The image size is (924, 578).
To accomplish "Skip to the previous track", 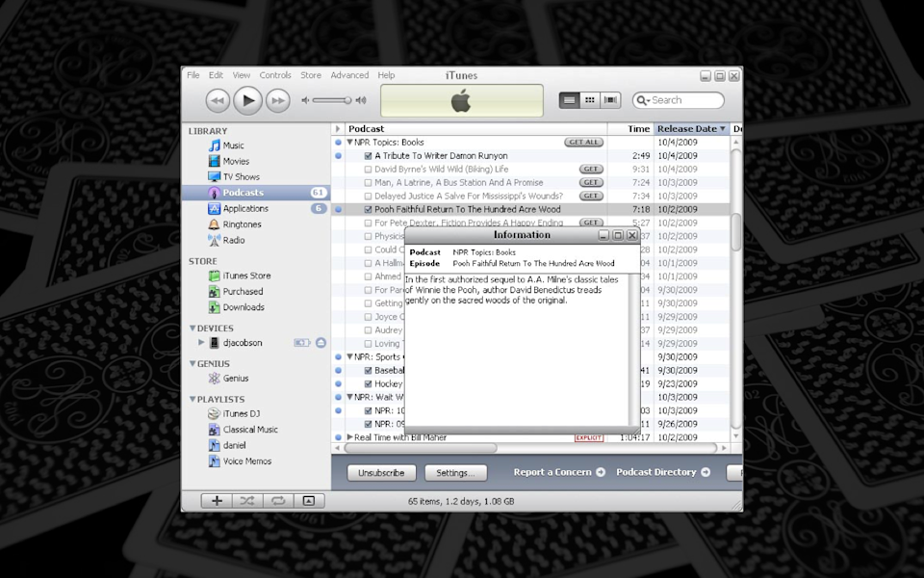I will (218, 101).
